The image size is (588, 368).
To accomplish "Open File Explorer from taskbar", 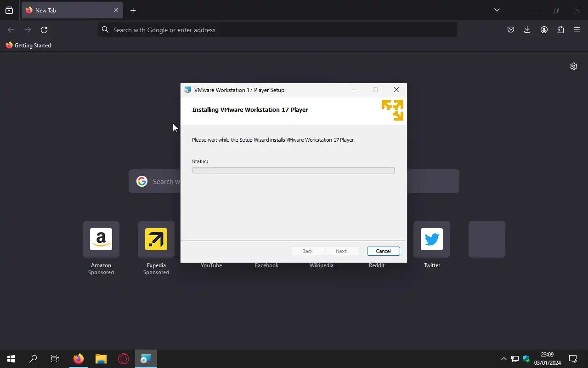I will pos(101,359).
